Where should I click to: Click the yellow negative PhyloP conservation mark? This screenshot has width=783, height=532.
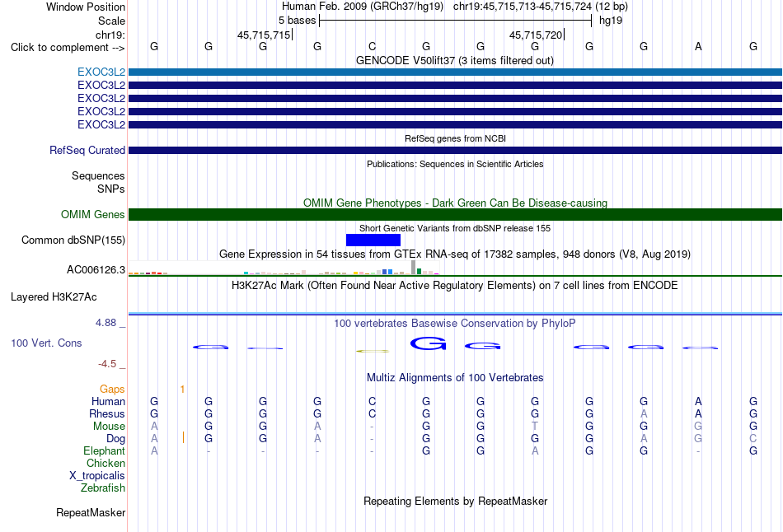(x=373, y=352)
